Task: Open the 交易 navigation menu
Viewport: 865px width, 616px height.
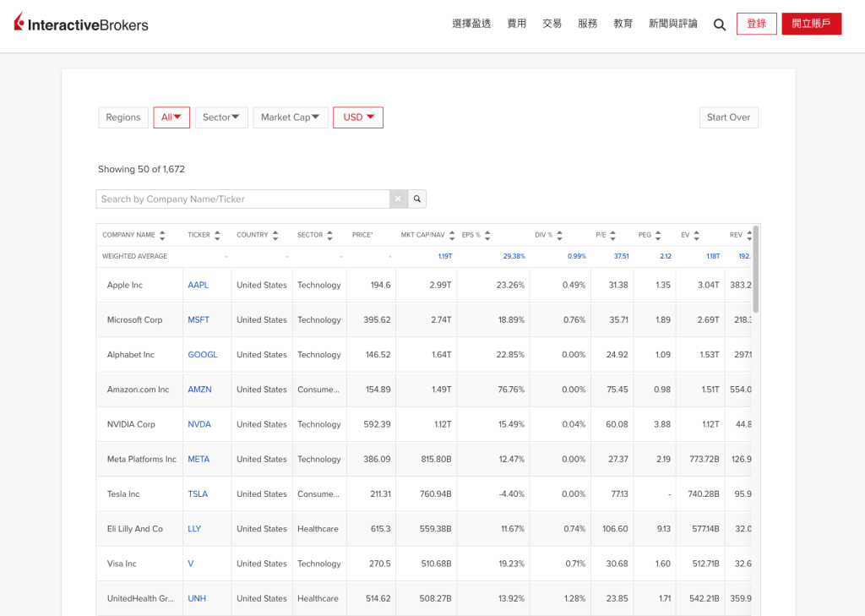Action: [x=552, y=24]
